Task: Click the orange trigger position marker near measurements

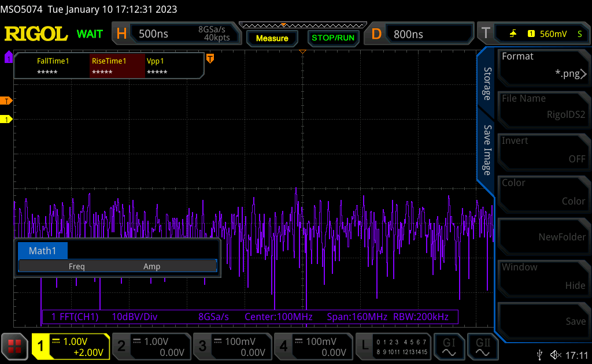Action: pos(210,58)
